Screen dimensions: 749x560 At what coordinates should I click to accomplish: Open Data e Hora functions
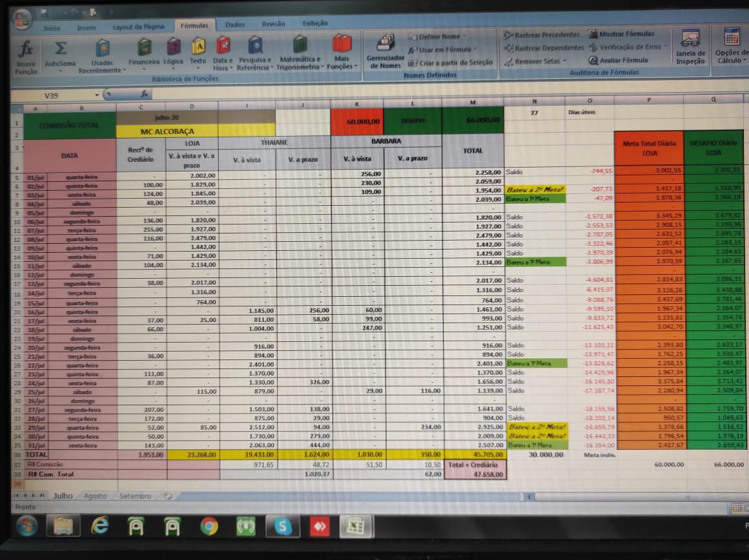[223, 46]
